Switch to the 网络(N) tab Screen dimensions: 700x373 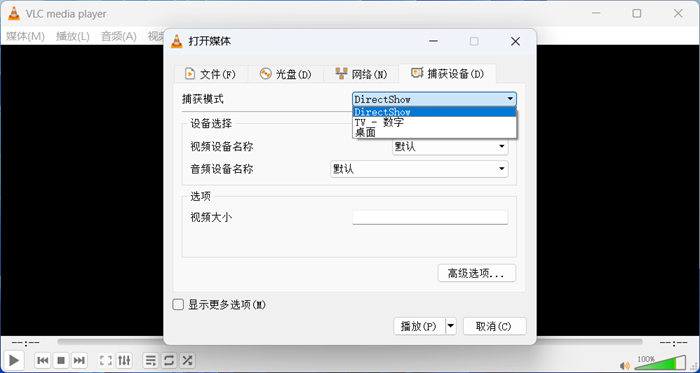point(361,74)
